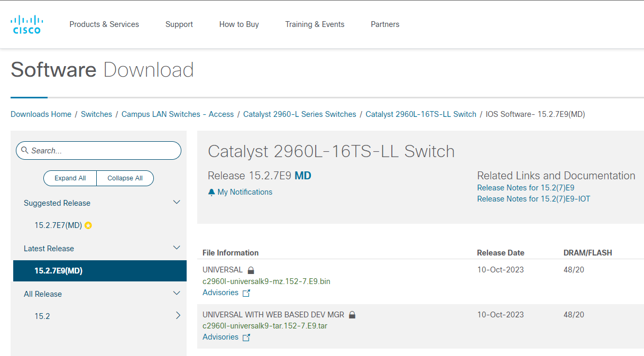Click the Release Date column header

coord(501,253)
